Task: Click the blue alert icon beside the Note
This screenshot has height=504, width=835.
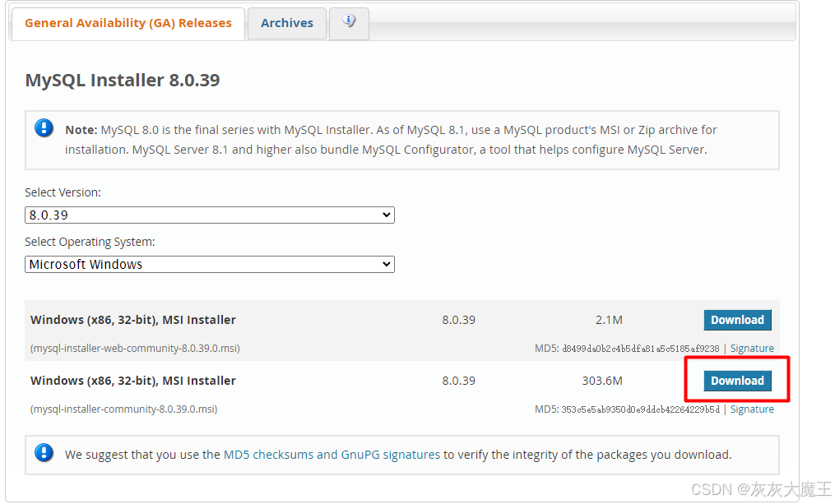Action: 44,128
